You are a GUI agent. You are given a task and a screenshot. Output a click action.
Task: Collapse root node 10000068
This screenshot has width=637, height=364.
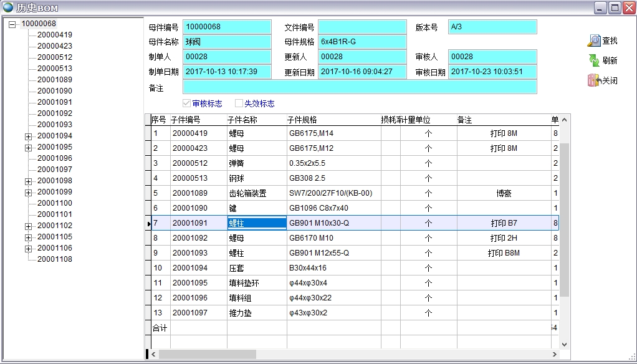click(12, 24)
